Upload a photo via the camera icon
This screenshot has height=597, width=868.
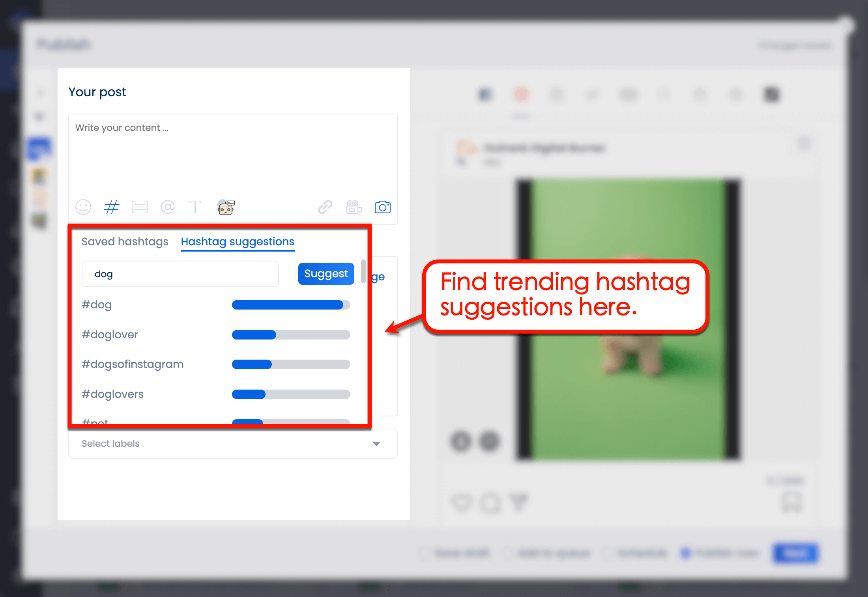[x=382, y=207]
